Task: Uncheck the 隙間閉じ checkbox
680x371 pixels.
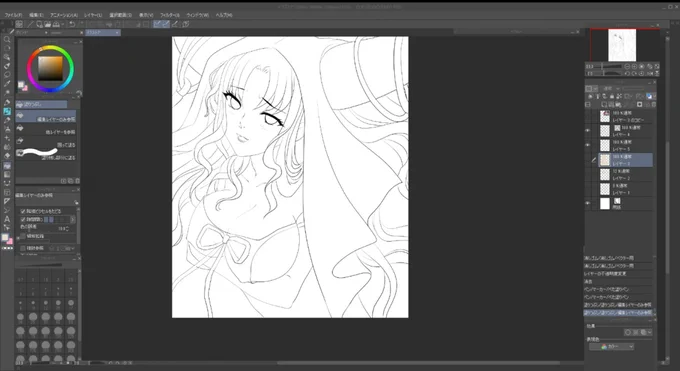Action: click(23, 220)
